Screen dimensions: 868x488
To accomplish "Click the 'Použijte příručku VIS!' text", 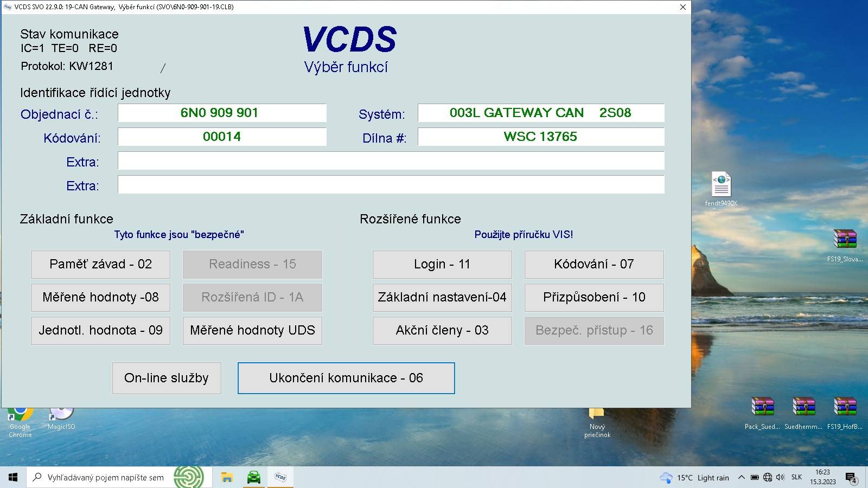I will (524, 235).
